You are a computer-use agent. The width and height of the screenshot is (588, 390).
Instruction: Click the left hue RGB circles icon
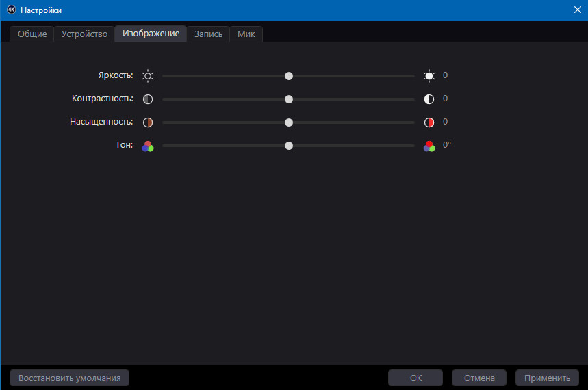click(148, 146)
